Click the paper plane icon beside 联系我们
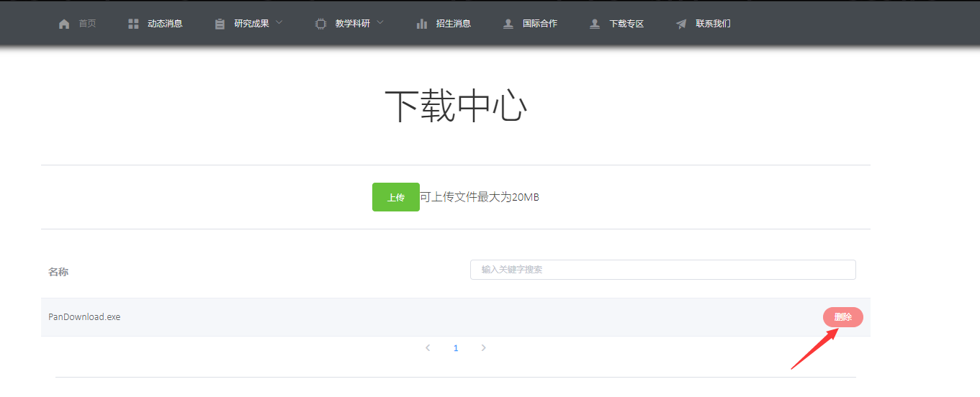 coord(681,24)
